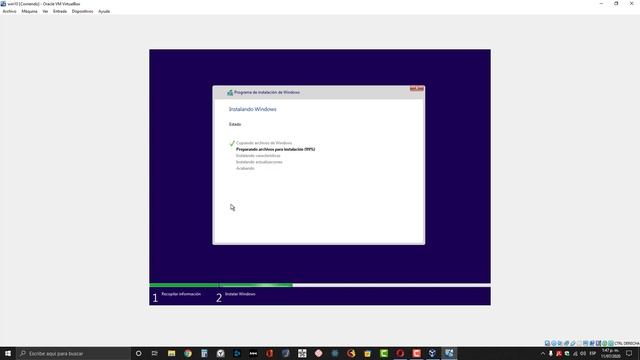Image resolution: width=640 pixels, height=360 pixels.
Task: Show hidden system tray icons
Action: click(x=543, y=353)
